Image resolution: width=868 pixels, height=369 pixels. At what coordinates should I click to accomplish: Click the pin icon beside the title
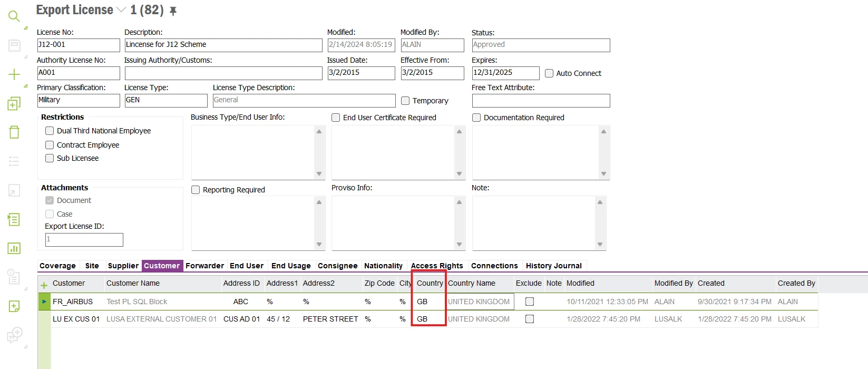coord(173,11)
